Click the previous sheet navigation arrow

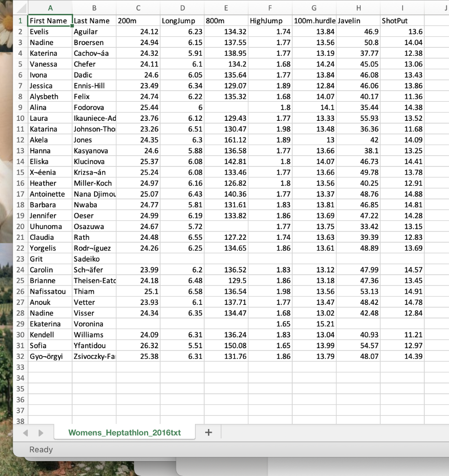[25, 432]
